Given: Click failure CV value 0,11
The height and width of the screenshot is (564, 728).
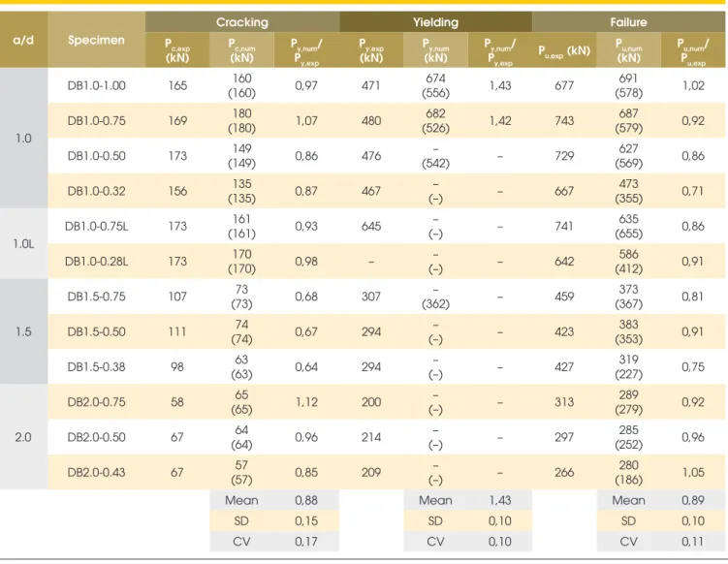Looking at the screenshot, I should 693,542.
